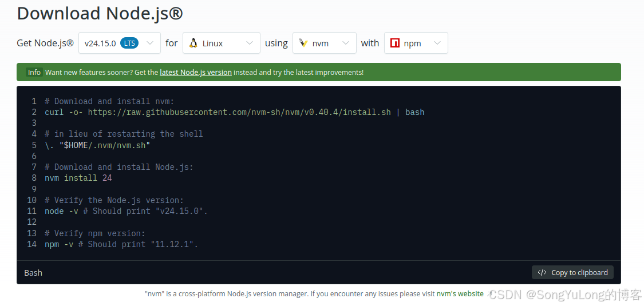This screenshot has height=306, width=644.
Task: Click line number 1 in code block
Action: click(x=34, y=101)
